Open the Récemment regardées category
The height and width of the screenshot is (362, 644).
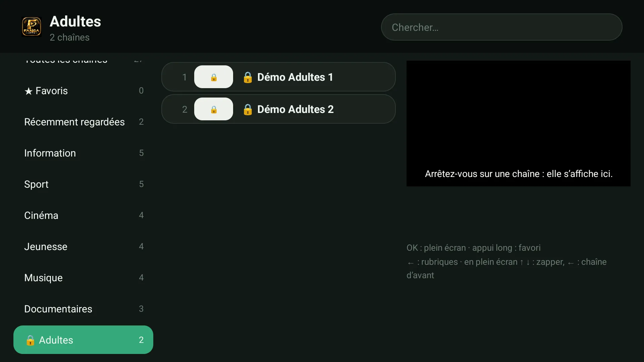(x=83, y=122)
